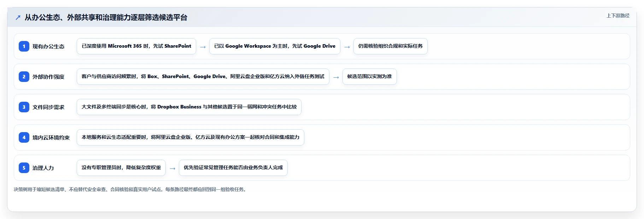
Task: Click the Google Workspace 先试 Google Drive box
Action: (275, 46)
